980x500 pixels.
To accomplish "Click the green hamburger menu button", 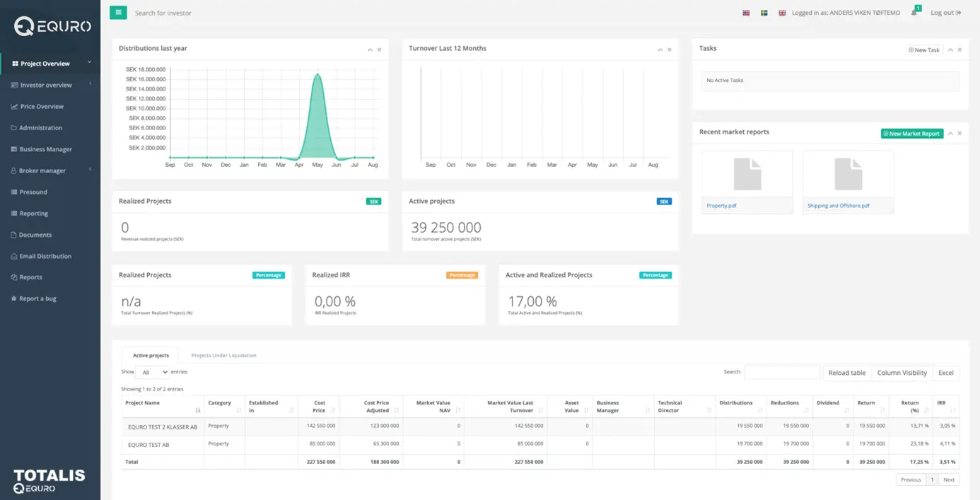I will [118, 13].
